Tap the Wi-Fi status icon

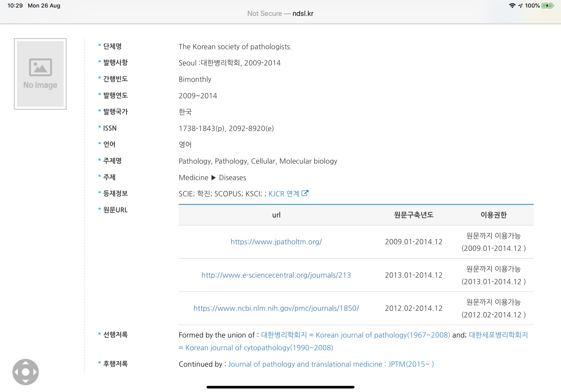[x=512, y=6]
